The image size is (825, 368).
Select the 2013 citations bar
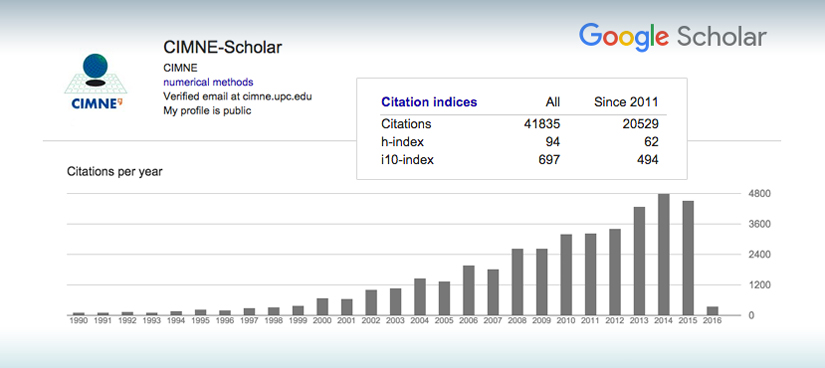pos(639,261)
